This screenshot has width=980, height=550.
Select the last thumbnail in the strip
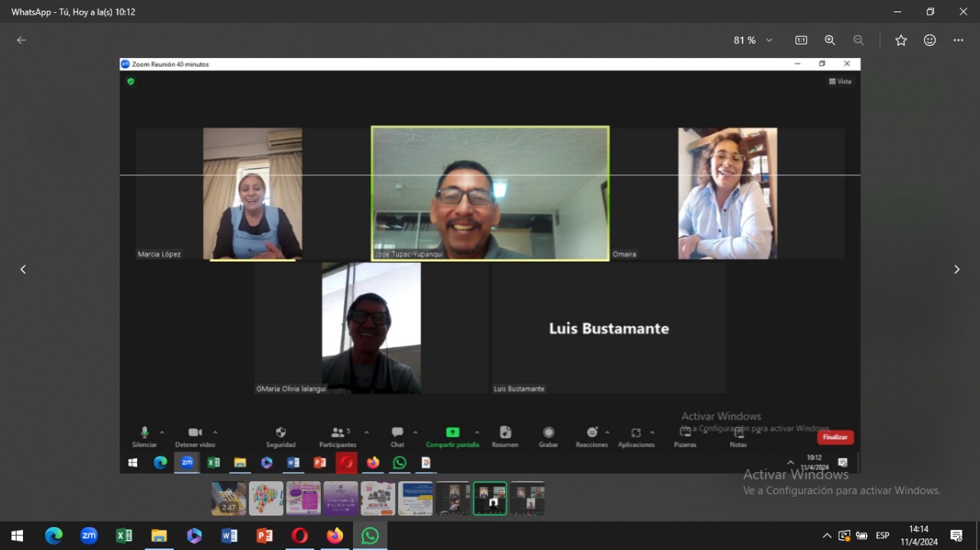coord(528,499)
